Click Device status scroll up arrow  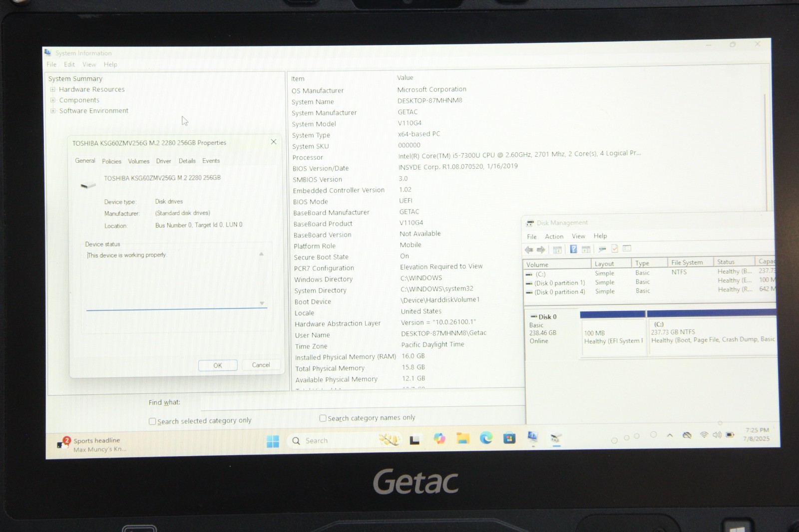[261, 255]
